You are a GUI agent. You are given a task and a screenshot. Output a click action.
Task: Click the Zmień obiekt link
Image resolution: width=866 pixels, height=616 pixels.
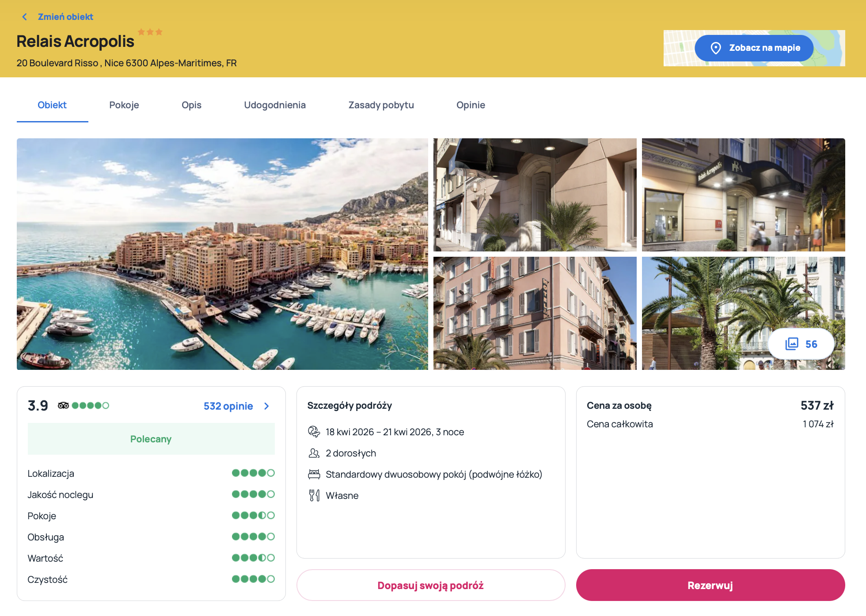(x=65, y=17)
